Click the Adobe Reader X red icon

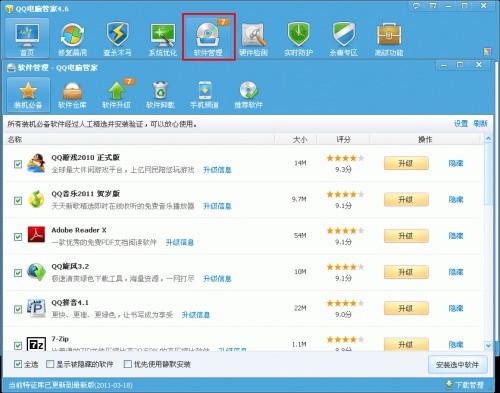tap(36, 235)
